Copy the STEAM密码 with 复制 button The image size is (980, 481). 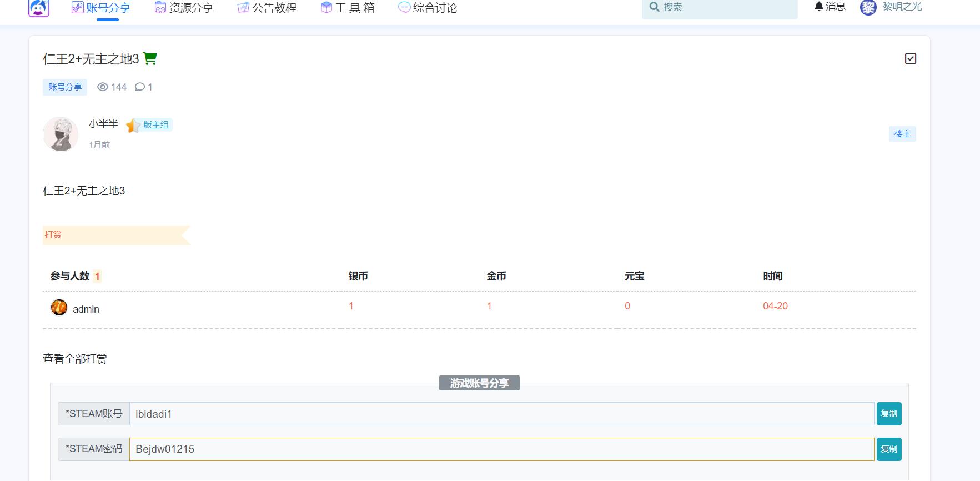889,449
